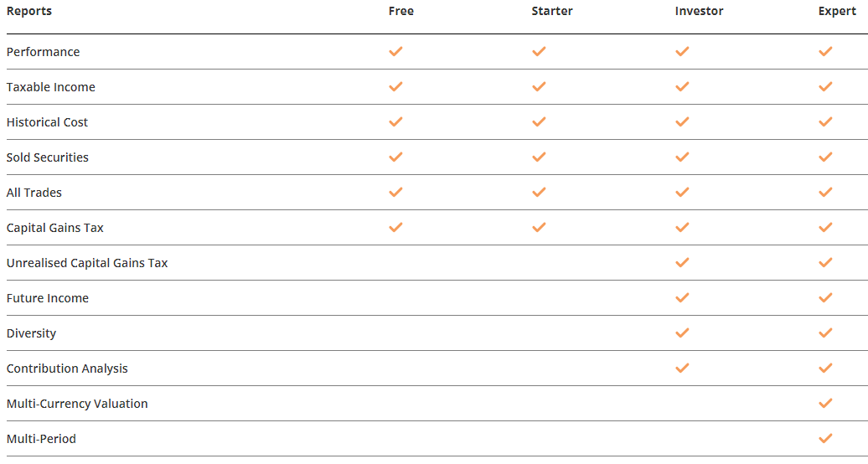Select the Expert plan column header
This screenshot has width=868, height=464.
click(837, 11)
